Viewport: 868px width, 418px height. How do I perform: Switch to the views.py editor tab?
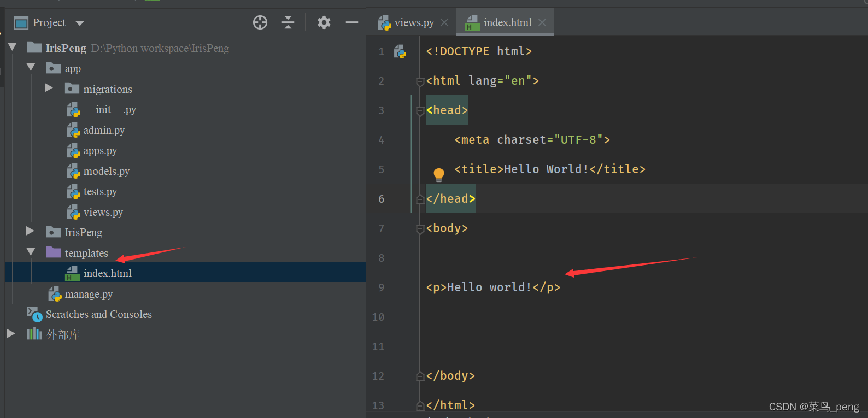[414, 22]
